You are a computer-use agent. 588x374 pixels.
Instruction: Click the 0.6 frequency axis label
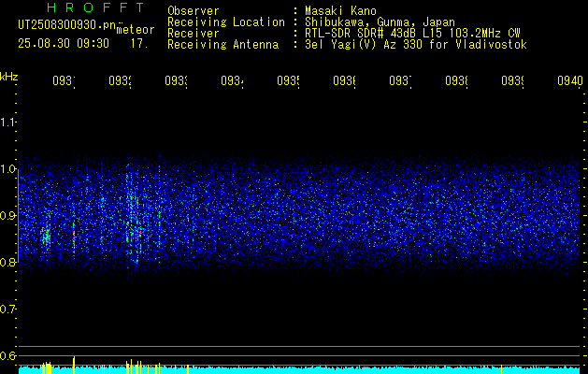(7, 355)
